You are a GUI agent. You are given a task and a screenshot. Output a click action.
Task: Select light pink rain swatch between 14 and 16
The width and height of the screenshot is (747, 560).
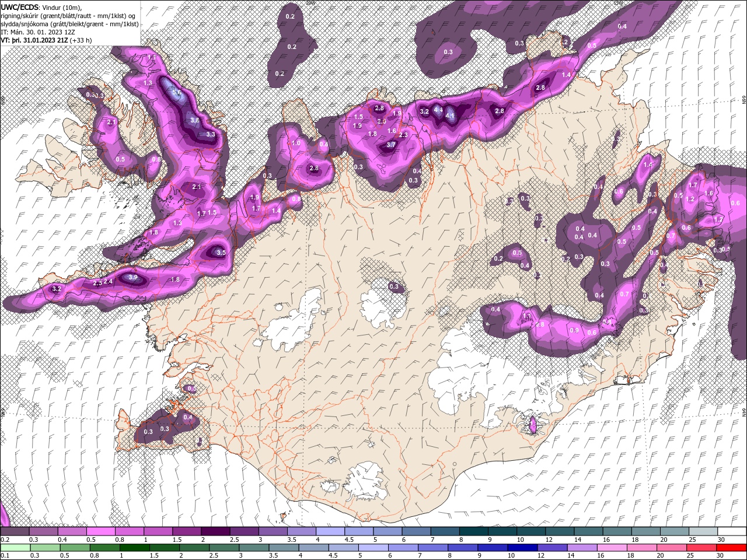(x=582, y=548)
